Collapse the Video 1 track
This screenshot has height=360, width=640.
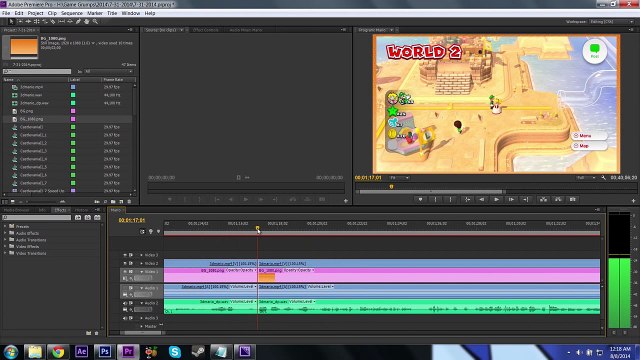coord(142,271)
